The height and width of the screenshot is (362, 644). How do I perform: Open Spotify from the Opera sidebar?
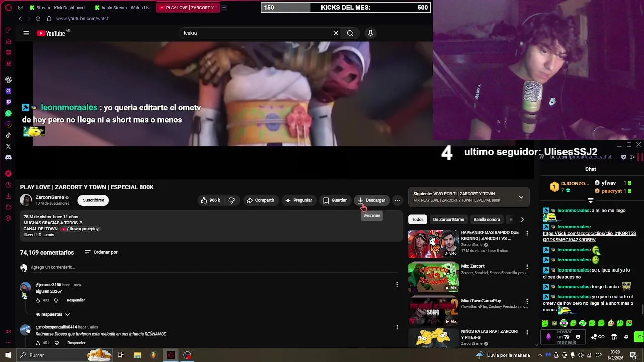click(8, 173)
